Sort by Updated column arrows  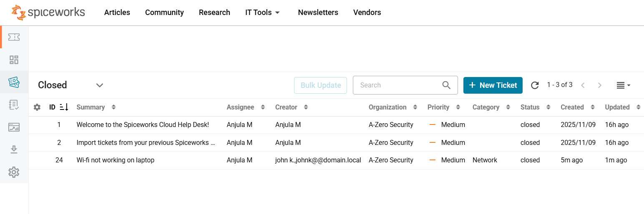coord(638,107)
